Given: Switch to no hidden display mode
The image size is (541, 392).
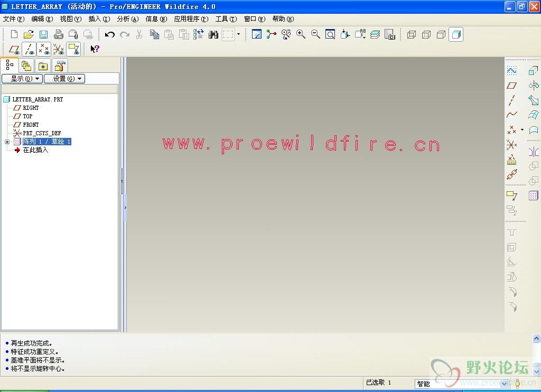Looking at the screenshot, I should point(441,34).
